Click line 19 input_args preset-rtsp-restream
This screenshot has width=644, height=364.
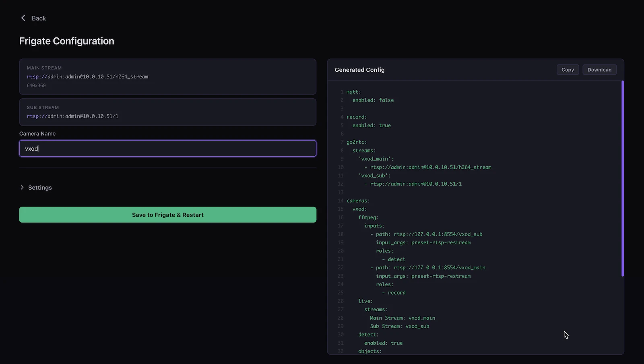[423, 242]
